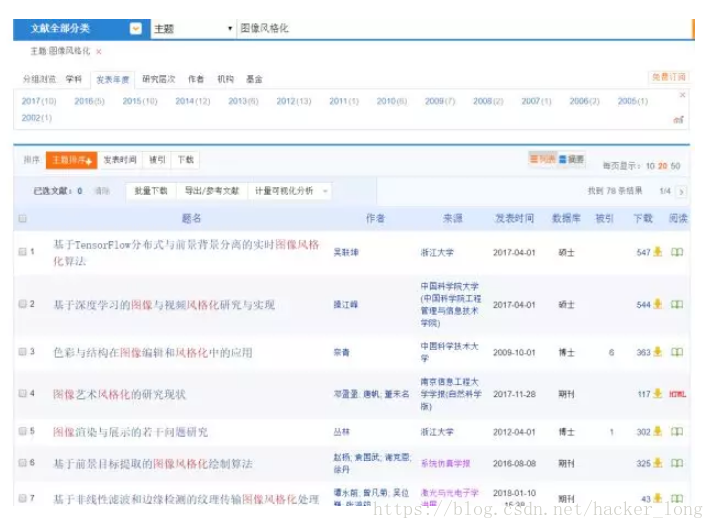
Task: Download paper 2 with 544 downloads
Action: 658,304
